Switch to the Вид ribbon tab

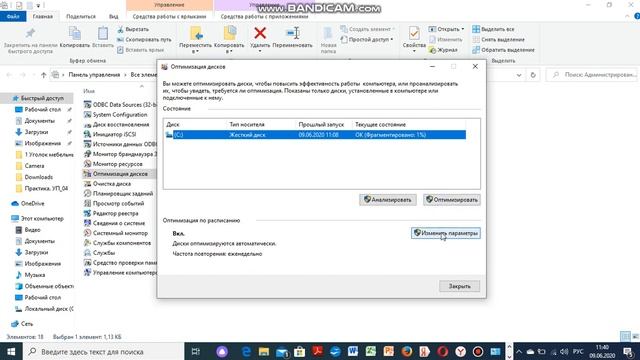pos(113,17)
